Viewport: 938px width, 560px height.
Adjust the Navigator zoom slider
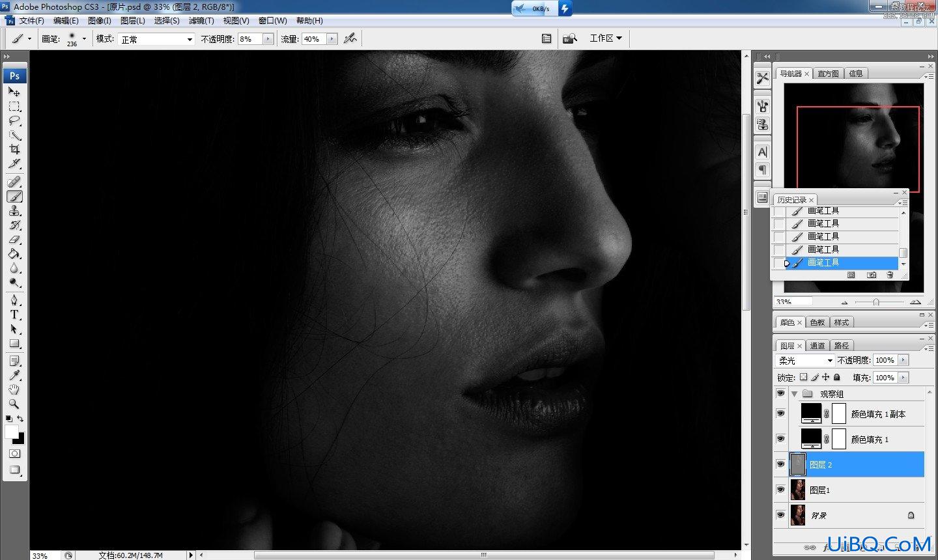coord(876,302)
